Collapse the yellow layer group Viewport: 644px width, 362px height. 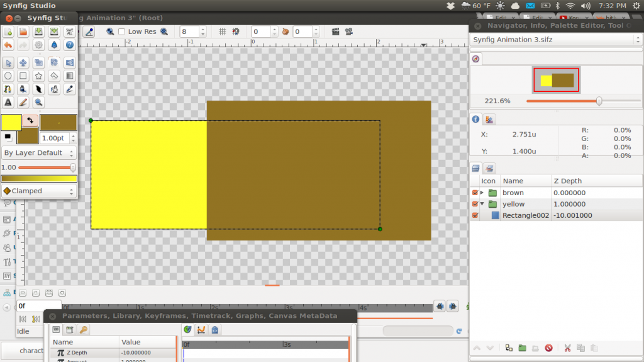482,204
